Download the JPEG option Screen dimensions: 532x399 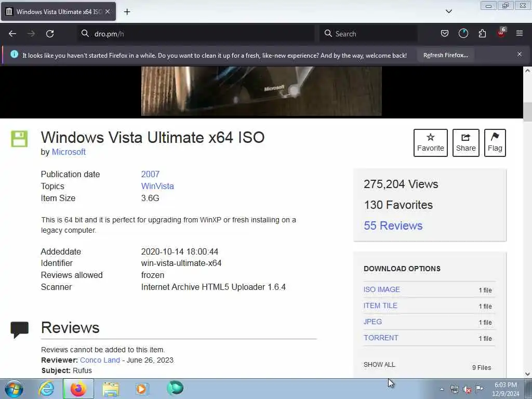[x=373, y=322]
